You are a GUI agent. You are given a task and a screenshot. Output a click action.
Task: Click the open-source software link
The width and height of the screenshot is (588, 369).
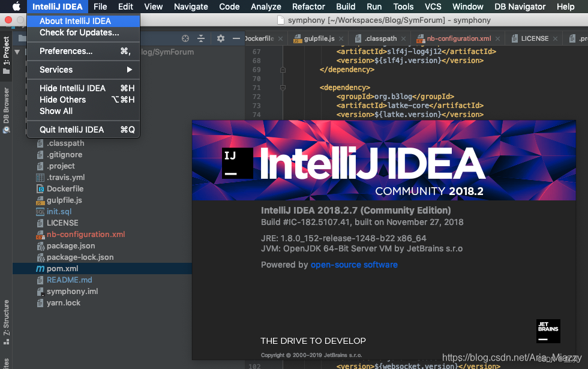[353, 265]
